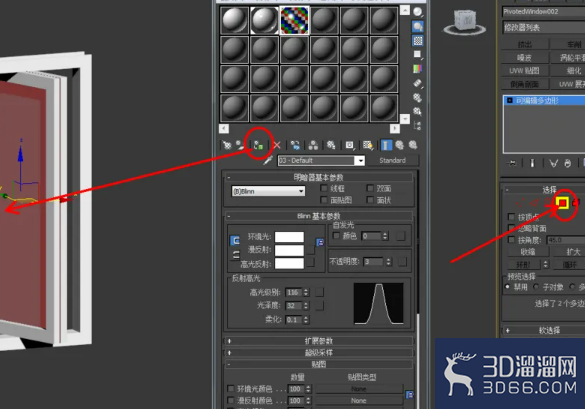Enable the 线框 wireframe checkbox
Viewport: 585px width, 409px height.
324,188
